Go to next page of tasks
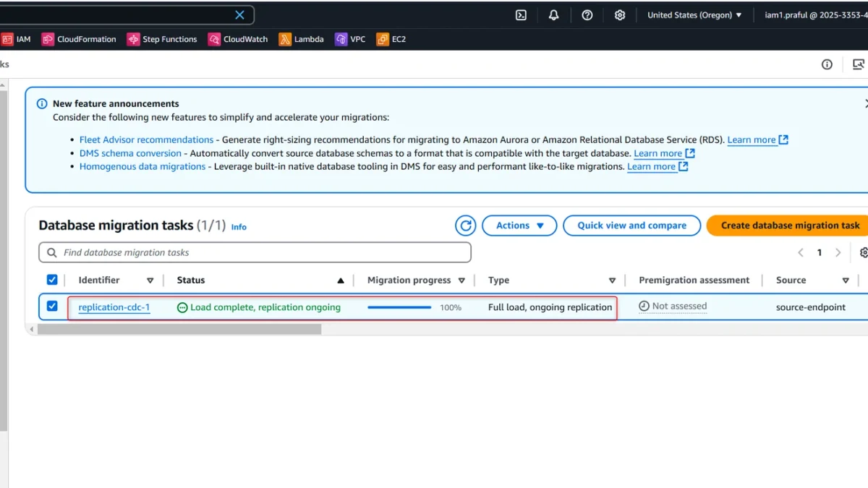Screen dimensions: 868x488 tap(838, 252)
